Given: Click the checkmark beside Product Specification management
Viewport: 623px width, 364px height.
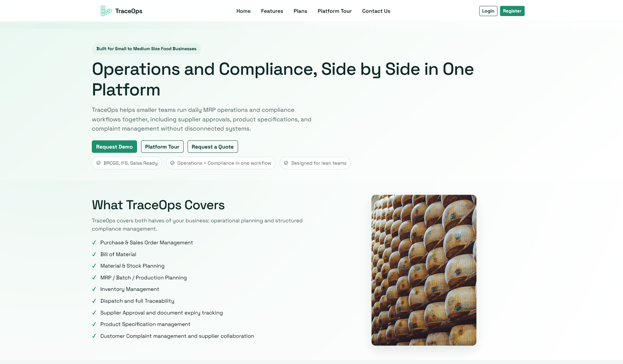Looking at the screenshot, I should click(94, 324).
